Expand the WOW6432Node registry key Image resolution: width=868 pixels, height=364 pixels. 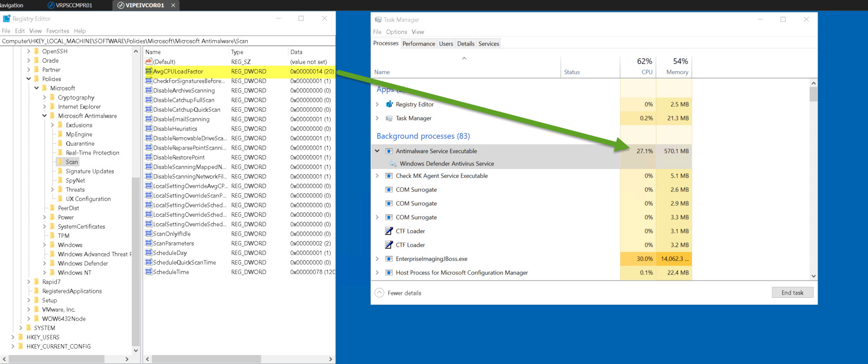click(29, 319)
